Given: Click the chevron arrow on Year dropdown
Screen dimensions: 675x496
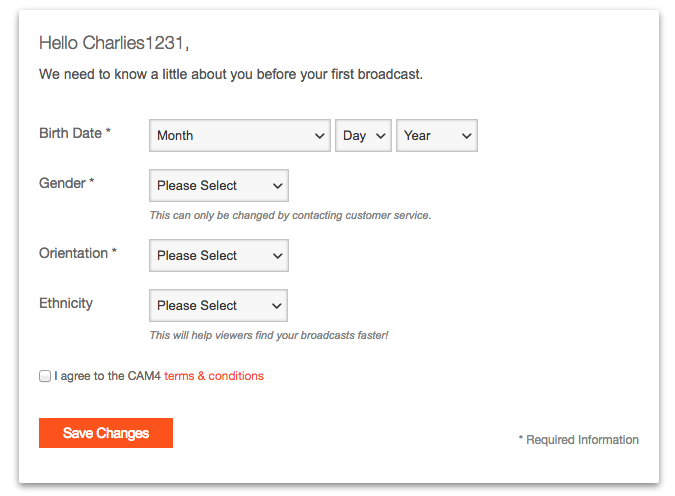Looking at the screenshot, I should (x=466, y=136).
